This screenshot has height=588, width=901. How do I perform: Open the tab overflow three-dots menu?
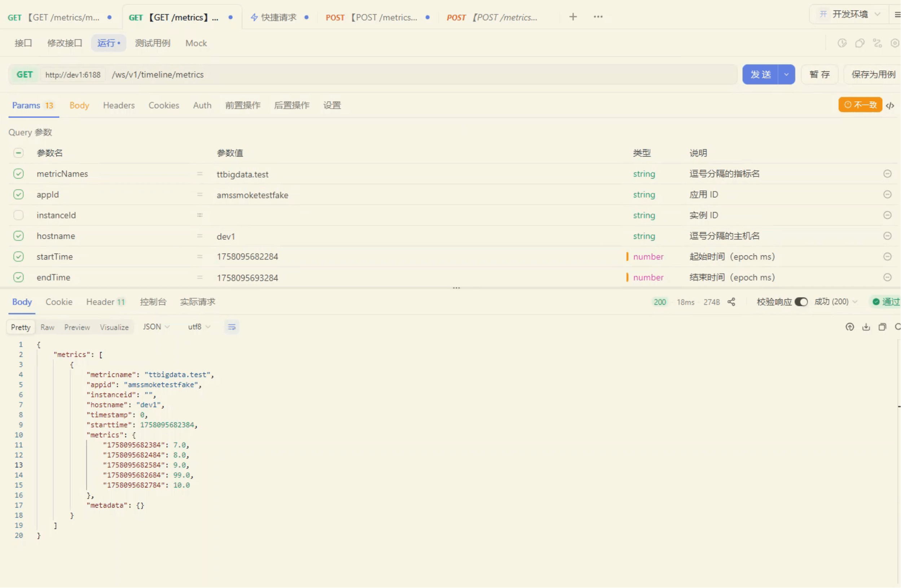(598, 17)
